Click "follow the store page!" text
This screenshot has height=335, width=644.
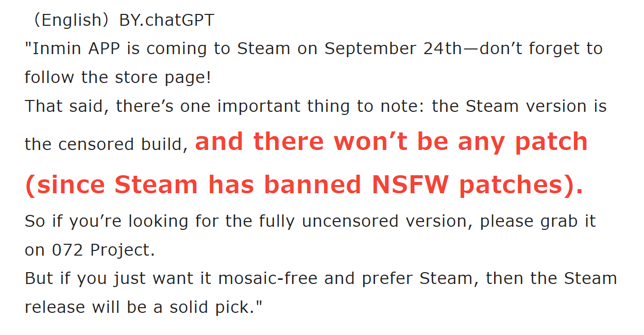(118, 78)
